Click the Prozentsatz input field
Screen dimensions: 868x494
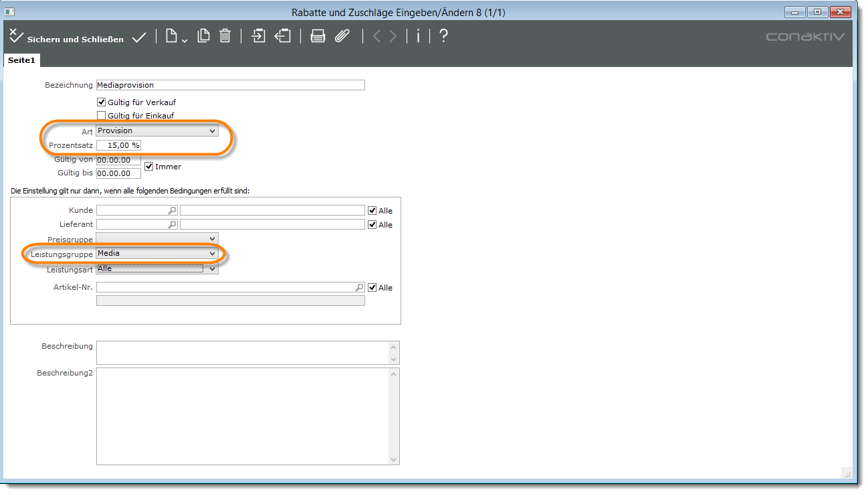click(118, 146)
